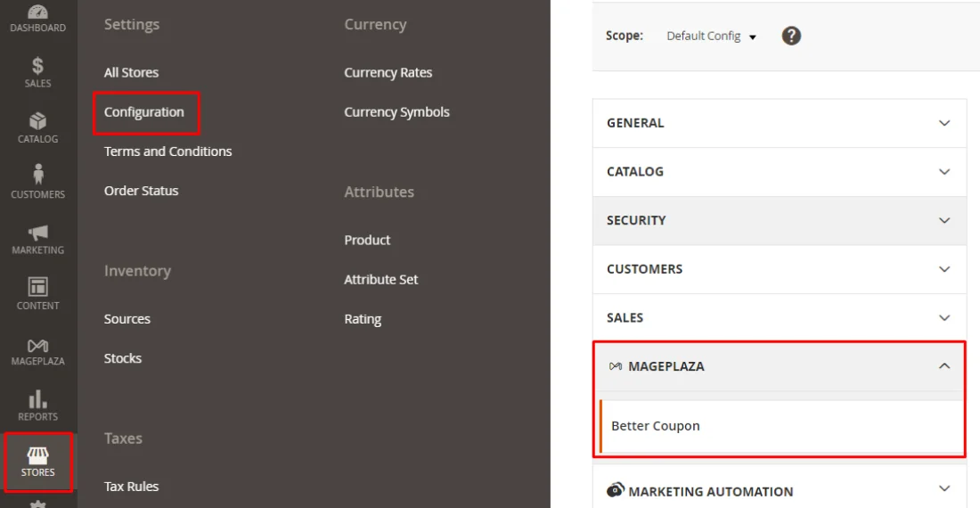Click the GENERAL section title

point(635,123)
